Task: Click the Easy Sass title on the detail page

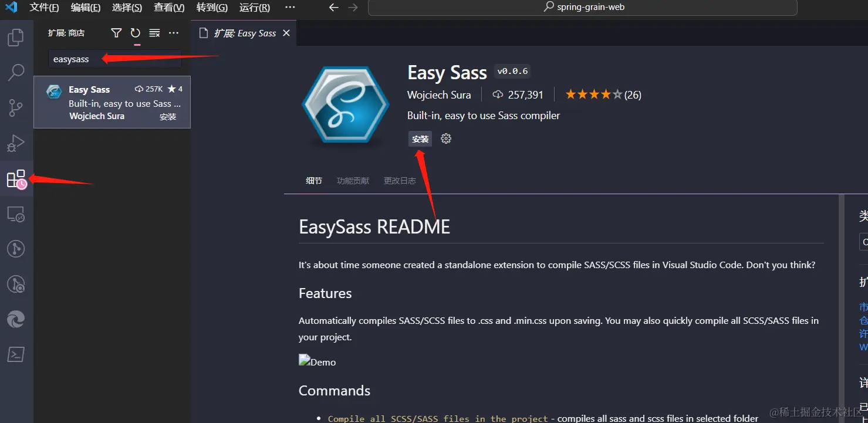Action: click(447, 73)
